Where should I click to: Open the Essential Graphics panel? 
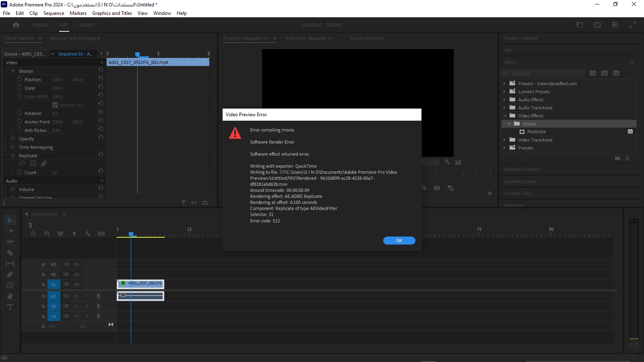pos(522,169)
